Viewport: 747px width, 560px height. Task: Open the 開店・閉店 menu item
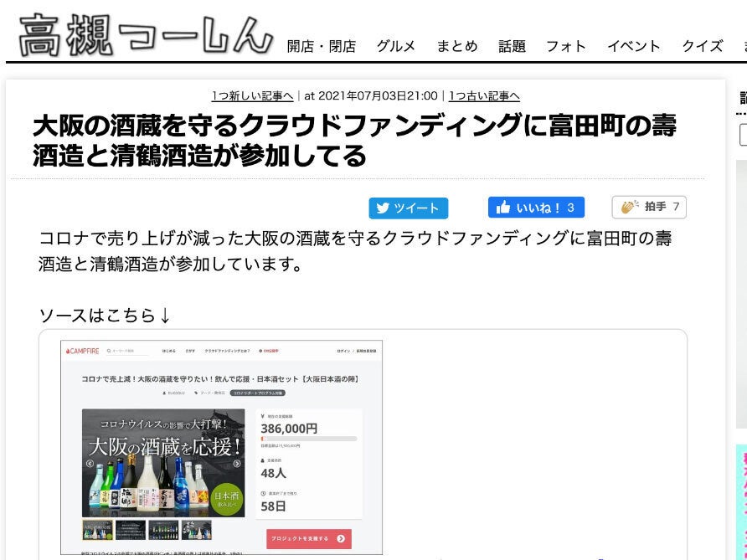tap(321, 47)
